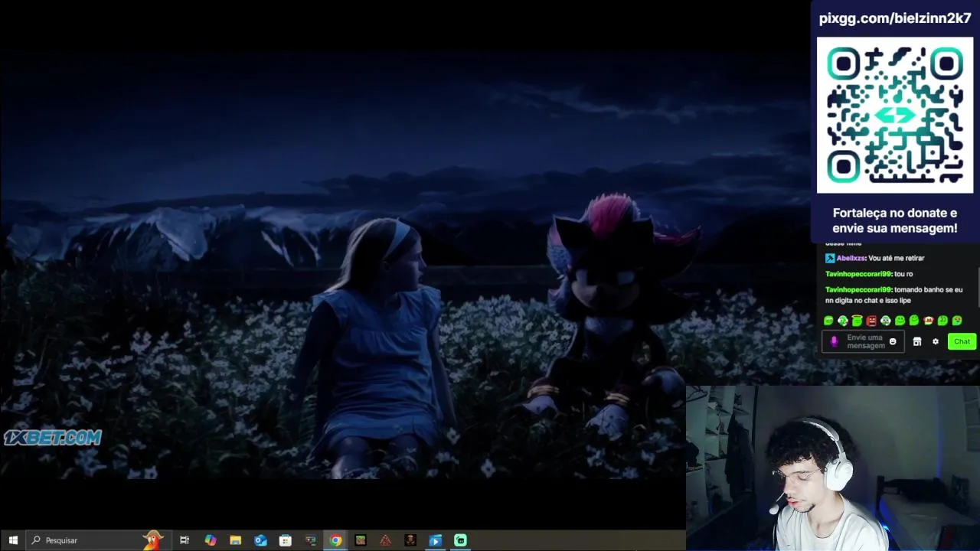Image resolution: width=980 pixels, height=551 pixels.
Task: Click the pixgg.com/bielzinn2k7 link text
Action: point(895,18)
